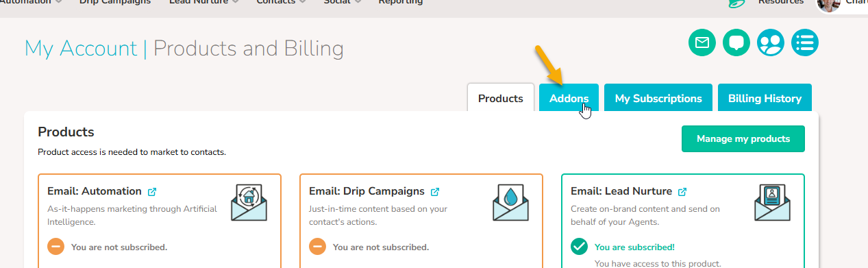This screenshot has height=268, width=868.
Task: Open external link icon beside Email: Lead Nurture
Action: pyautogui.click(x=682, y=192)
